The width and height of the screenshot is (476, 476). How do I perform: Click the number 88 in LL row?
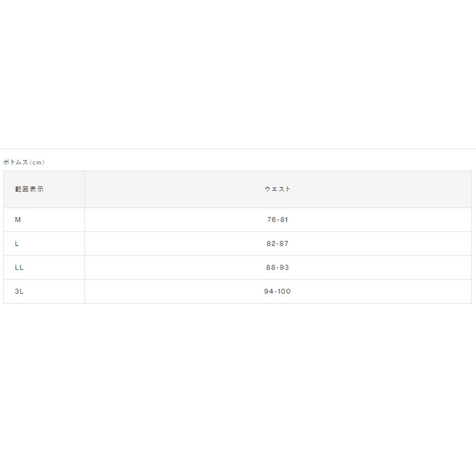[271, 267]
